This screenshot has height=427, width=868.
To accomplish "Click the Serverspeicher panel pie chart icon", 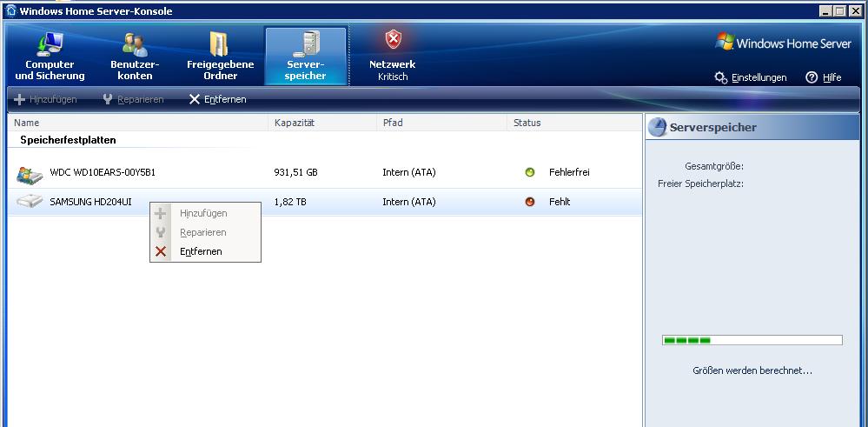I will point(657,127).
